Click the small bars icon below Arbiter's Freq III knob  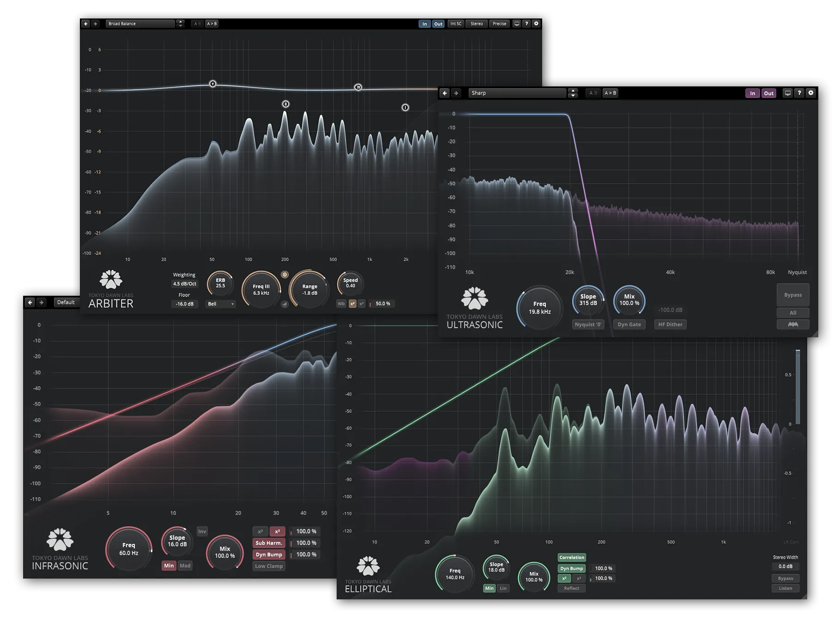[x=284, y=304]
